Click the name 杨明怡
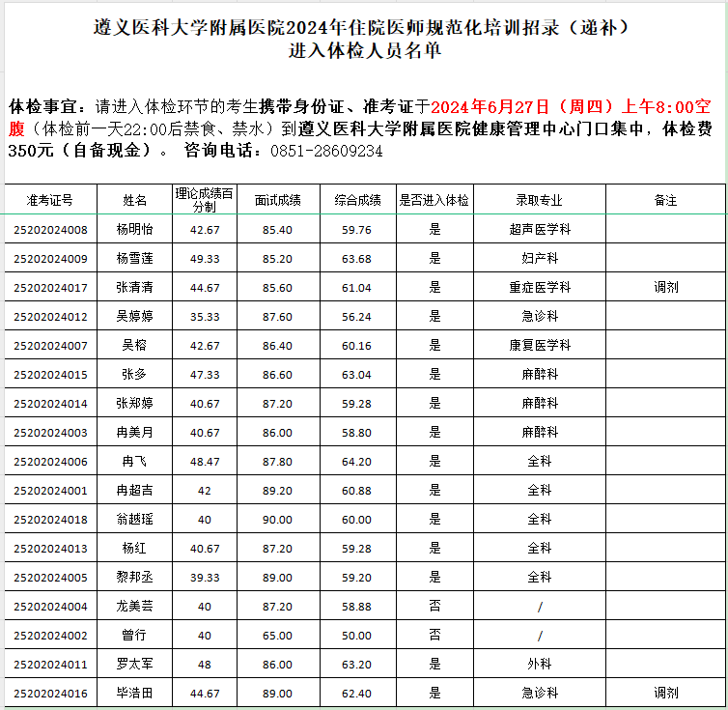 click(x=134, y=229)
